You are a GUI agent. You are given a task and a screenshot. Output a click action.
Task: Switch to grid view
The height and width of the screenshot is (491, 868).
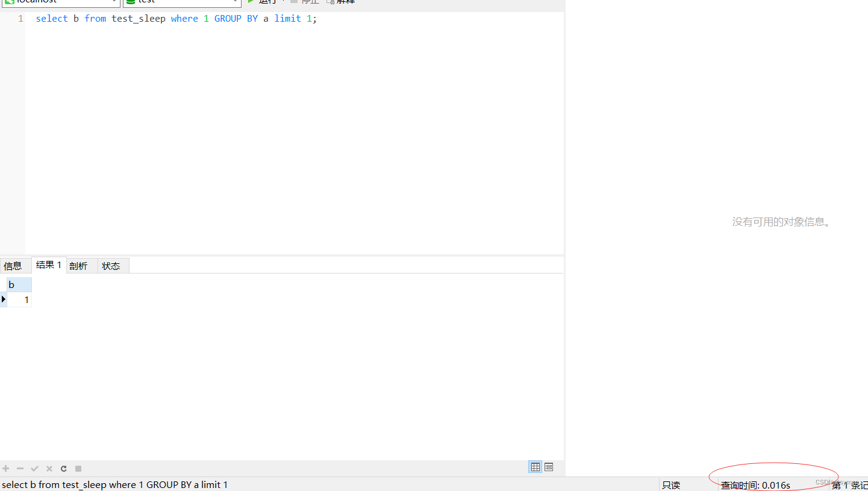[x=535, y=467]
